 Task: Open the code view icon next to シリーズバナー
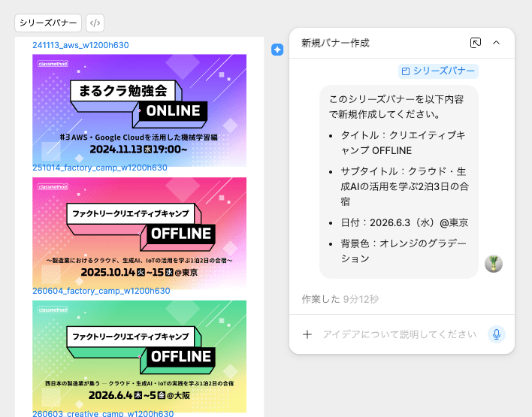pos(95,23)
